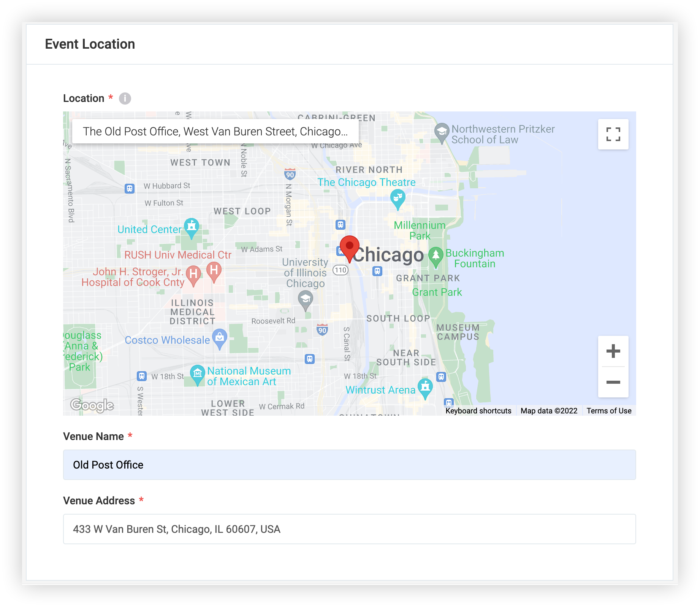
Task: Zoom out of the map
Action: pyautogui.click(x=613, y=382)
